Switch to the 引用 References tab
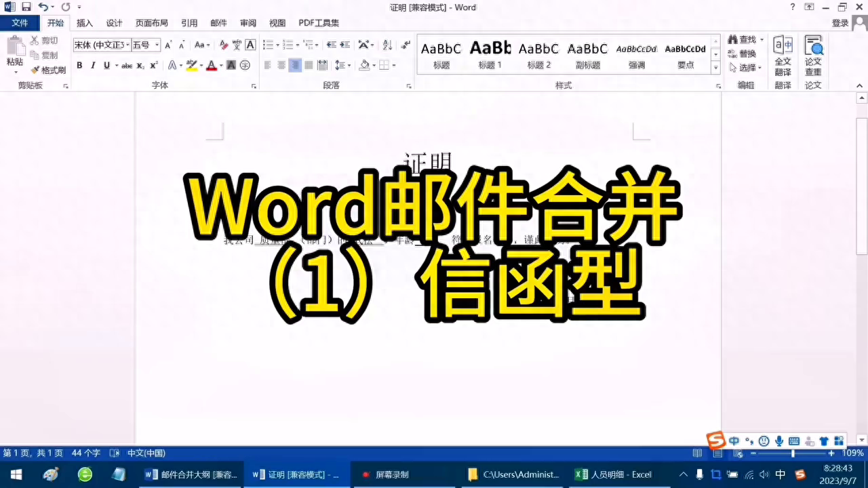Image resolution: width=868 pixels, height=488 pixels. point(189,23)
